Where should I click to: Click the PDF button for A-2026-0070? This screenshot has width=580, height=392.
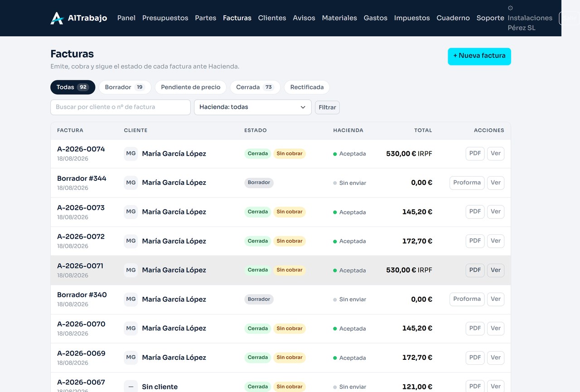[475, 329]
